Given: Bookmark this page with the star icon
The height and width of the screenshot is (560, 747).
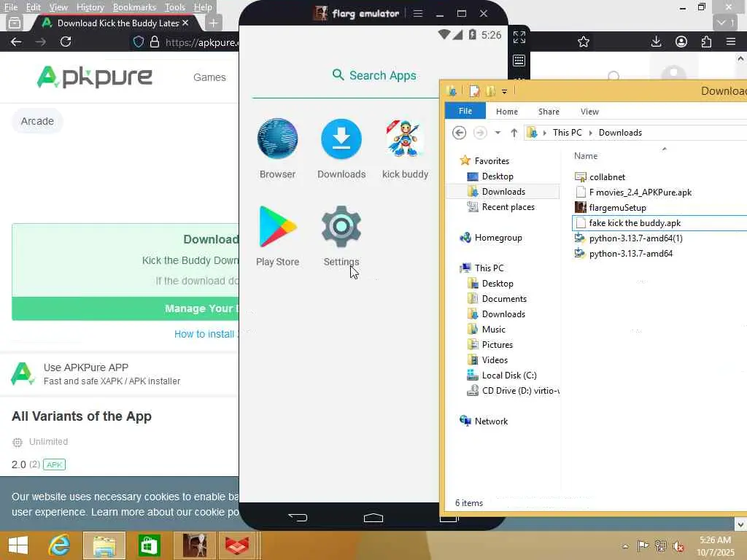Looking at the screenshot, I should click(x=583, y=42).
